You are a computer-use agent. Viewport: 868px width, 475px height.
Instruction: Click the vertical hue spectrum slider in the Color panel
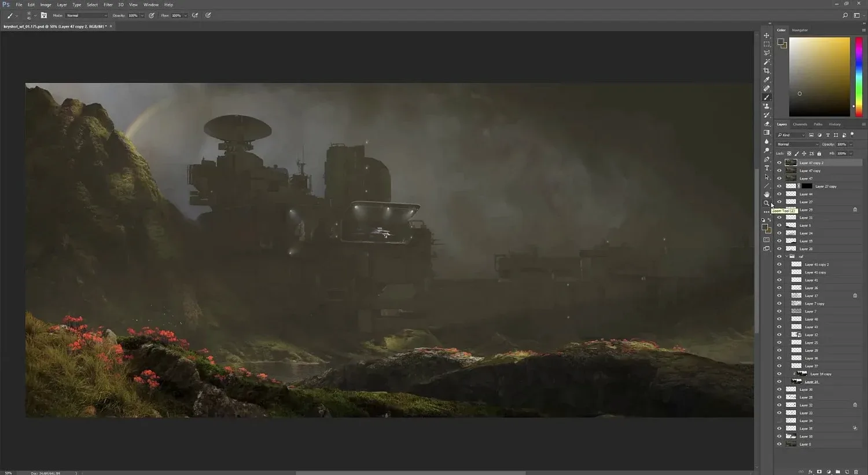(x=859, y=77)
